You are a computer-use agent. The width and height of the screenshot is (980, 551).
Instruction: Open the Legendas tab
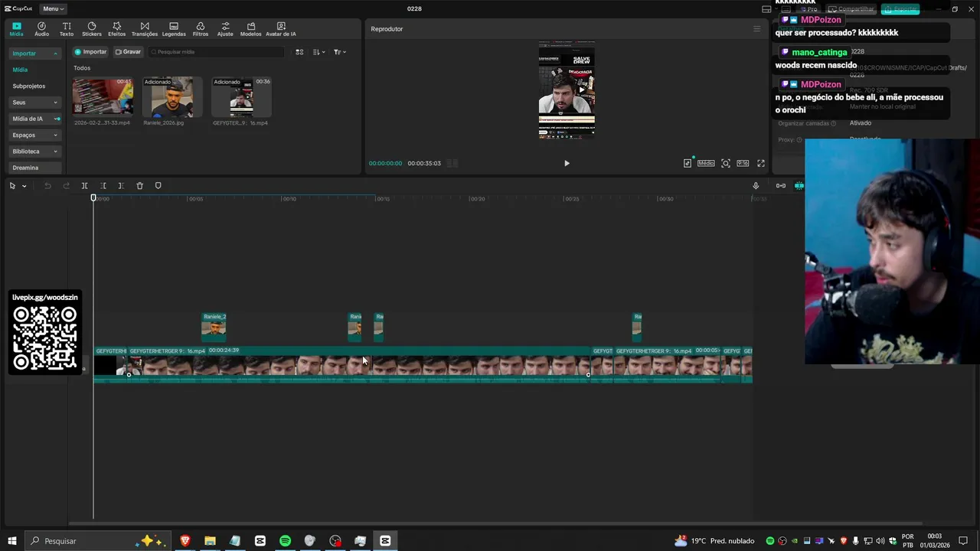tap(174, 29)
